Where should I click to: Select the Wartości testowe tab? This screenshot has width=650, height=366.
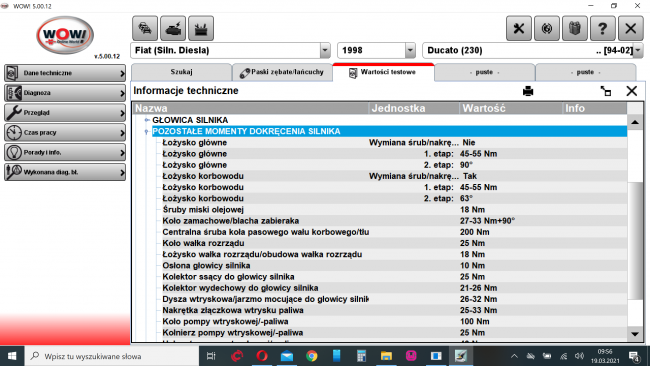[x=383, y=72]
